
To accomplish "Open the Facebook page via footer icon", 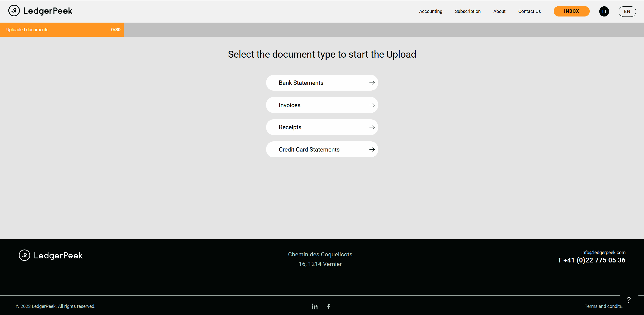I will tap(329, 306).
